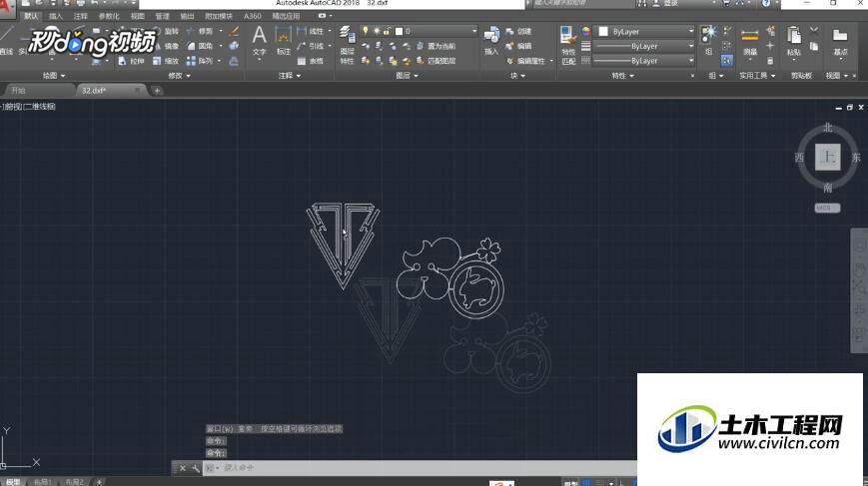Expand the 绘图 panel

pyautogui.click(x=54, y=75)
